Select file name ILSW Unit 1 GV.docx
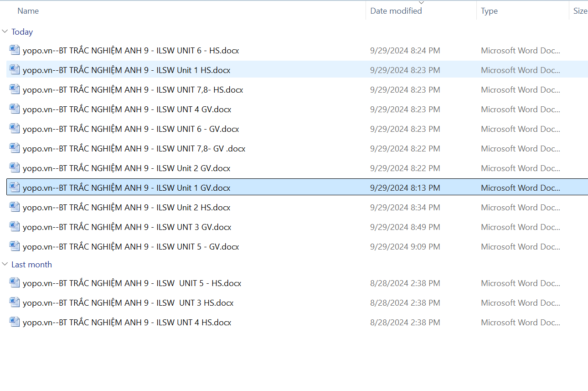 (127, 188)
